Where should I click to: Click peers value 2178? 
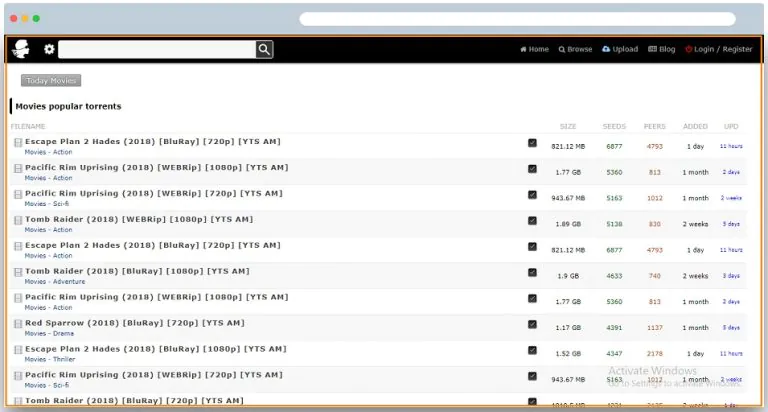(655, 354)
